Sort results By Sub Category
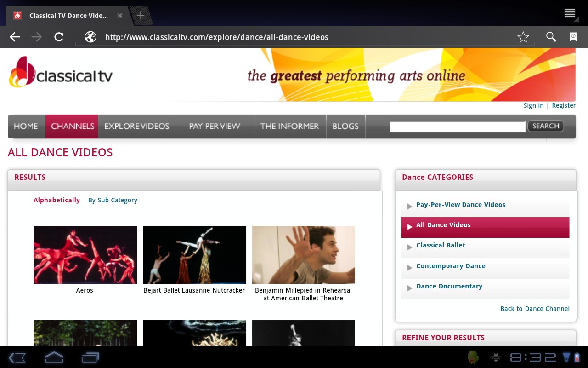 pos(113,200)
